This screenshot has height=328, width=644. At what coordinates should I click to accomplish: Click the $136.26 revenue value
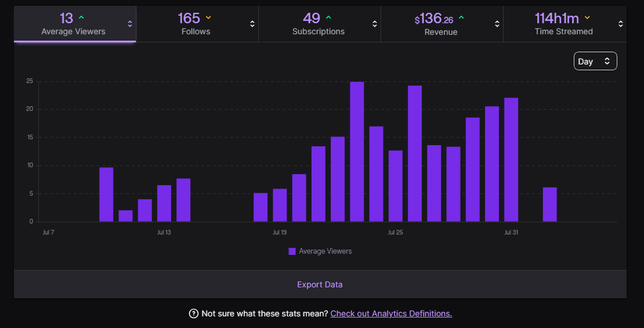click(x=434, y=19)
